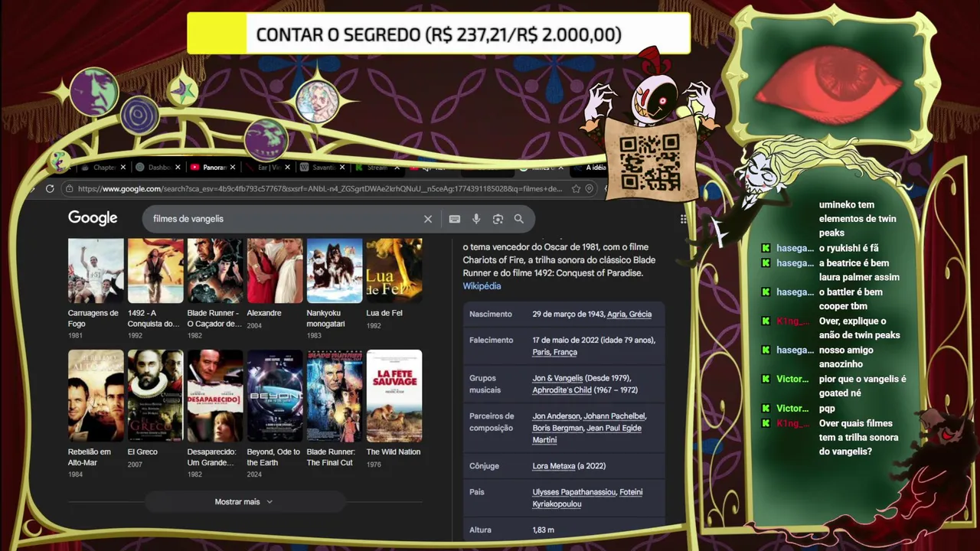The height and width of the screenshot is (551, 980).
Task: Open the Carruagens de Fogo poster
Action: click(x=96, y=270)
